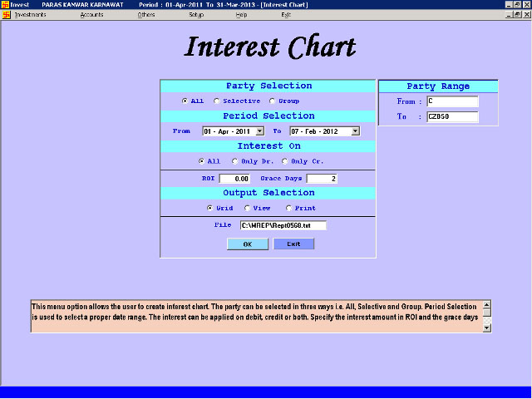Select Print as output option
This screenshot has width=532, height=399.
tap(288, 208)
